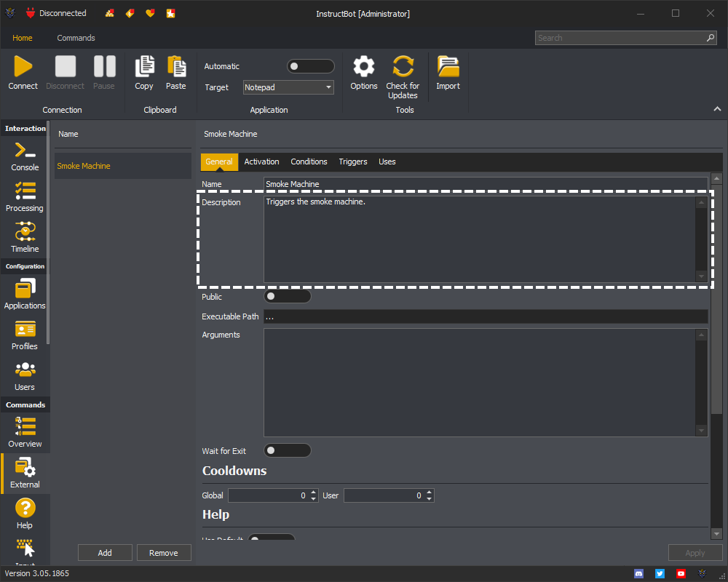The height and width of the screenshot is (582, 728).
Task: Select the General tab
Action: [x=219, y=162]
